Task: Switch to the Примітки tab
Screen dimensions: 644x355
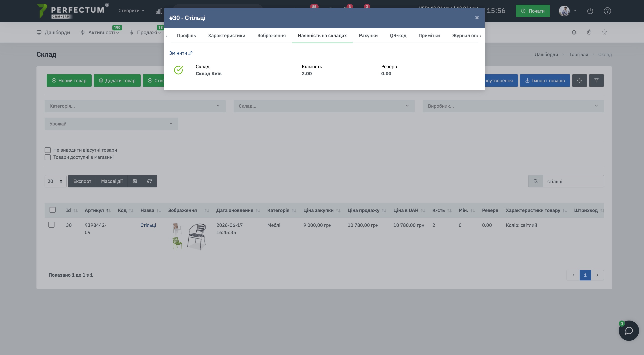Action: [x=429, y=36]
